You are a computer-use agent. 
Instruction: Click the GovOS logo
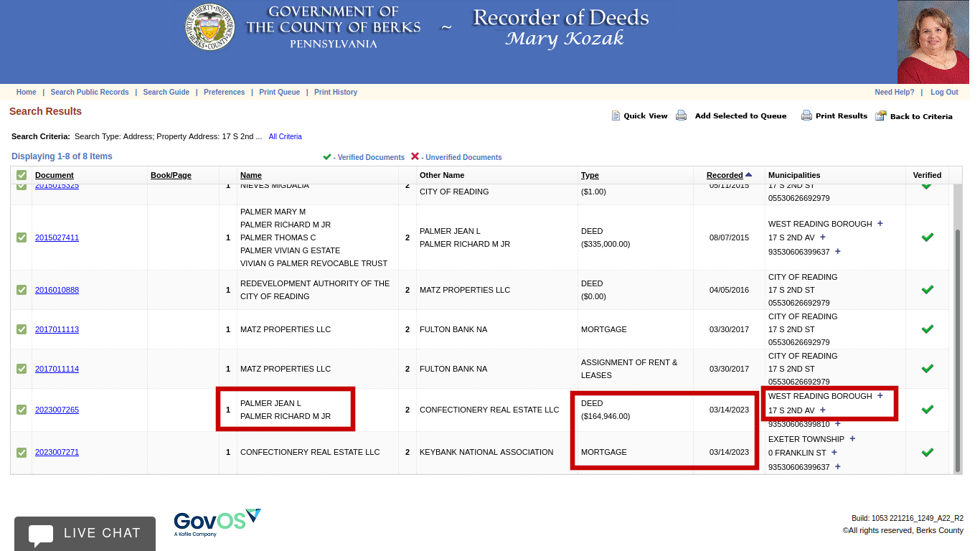tap(217, 522)
